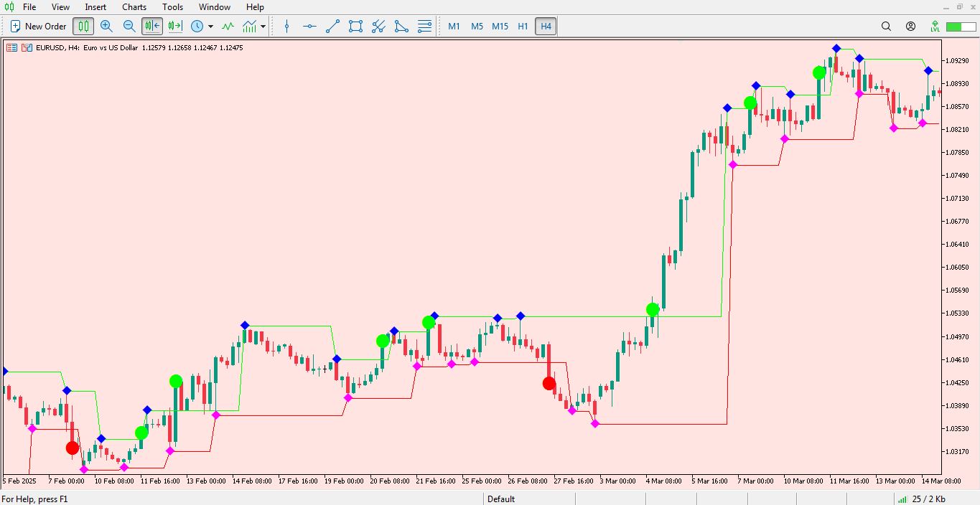Click the Zoom Out magnifier icon

pos(129,26)
